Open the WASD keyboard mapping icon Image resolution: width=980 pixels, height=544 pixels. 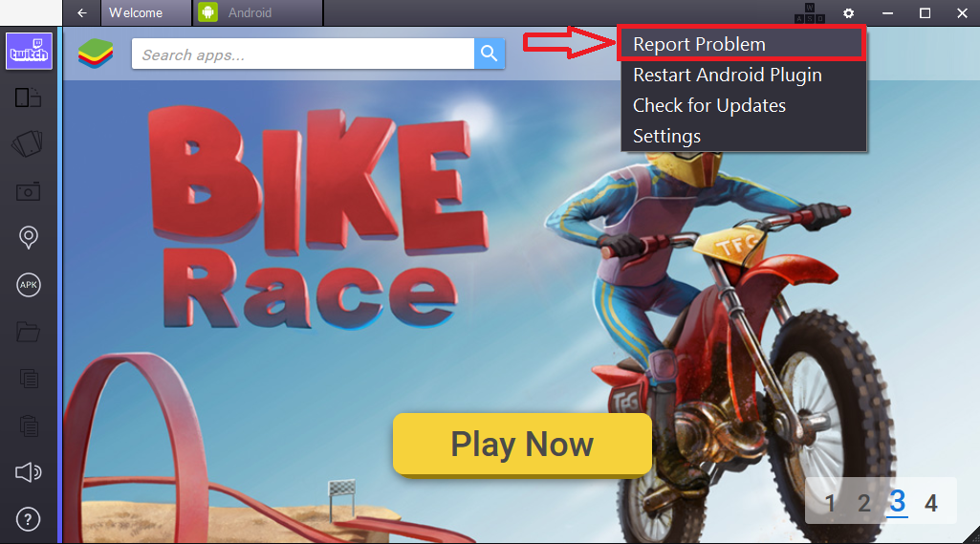[810, 13]
